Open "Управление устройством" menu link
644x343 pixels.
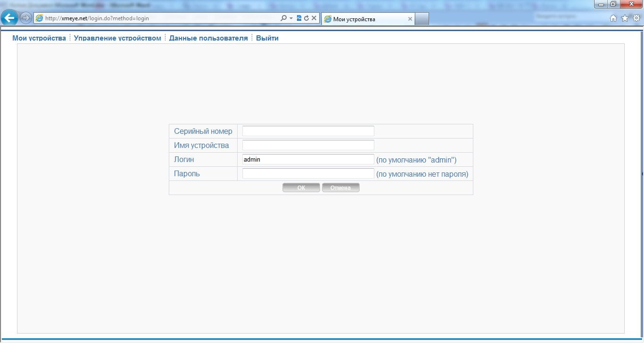[117, 38]
